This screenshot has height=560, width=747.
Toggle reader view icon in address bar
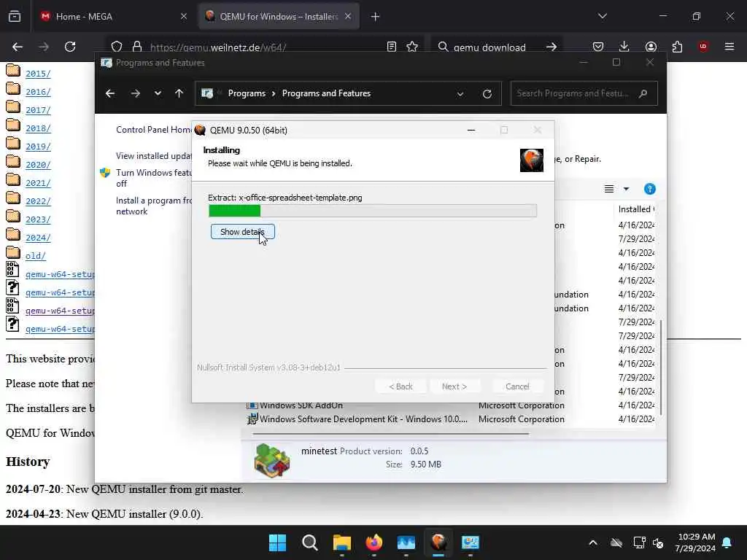click(x=392, y=47)
